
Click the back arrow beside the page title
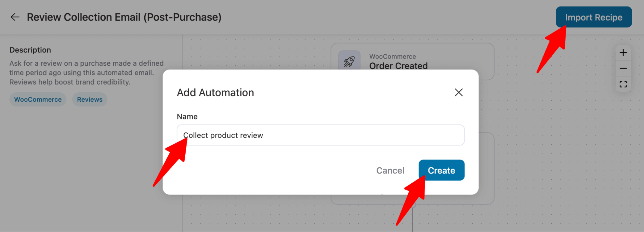14,17
